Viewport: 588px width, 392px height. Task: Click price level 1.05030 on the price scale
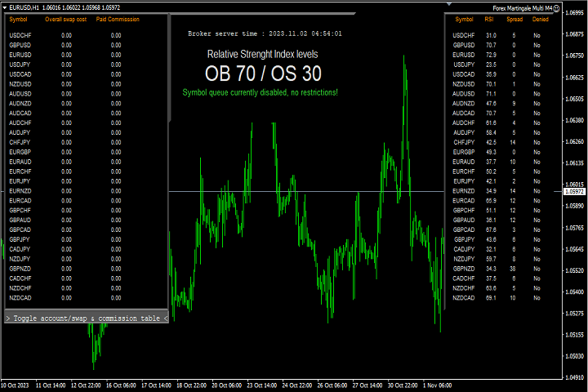click(574, 356)
